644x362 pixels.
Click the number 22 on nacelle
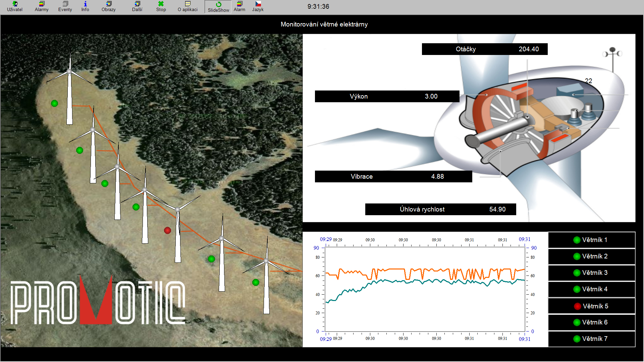pos(588,81)
